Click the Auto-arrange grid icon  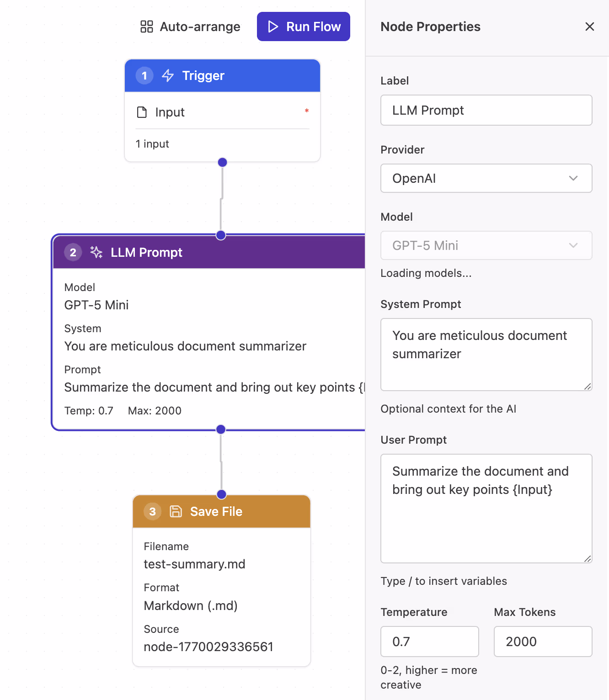click(x=146, y=27)
